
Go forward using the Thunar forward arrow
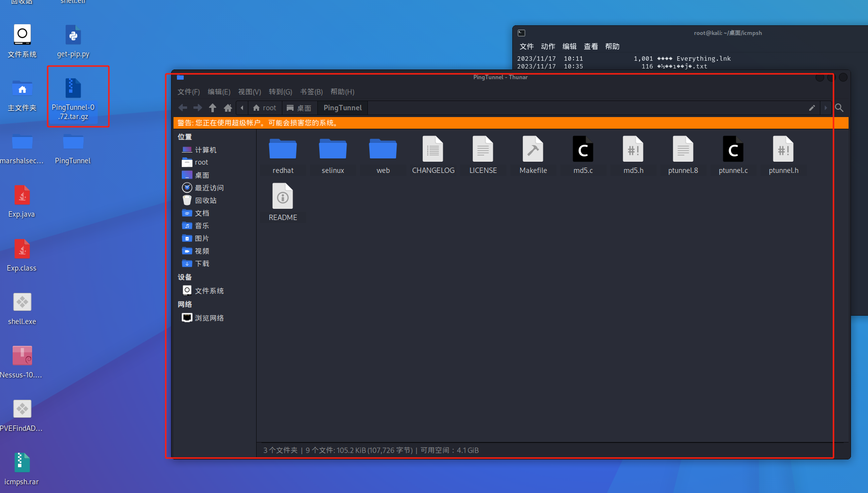197,108
